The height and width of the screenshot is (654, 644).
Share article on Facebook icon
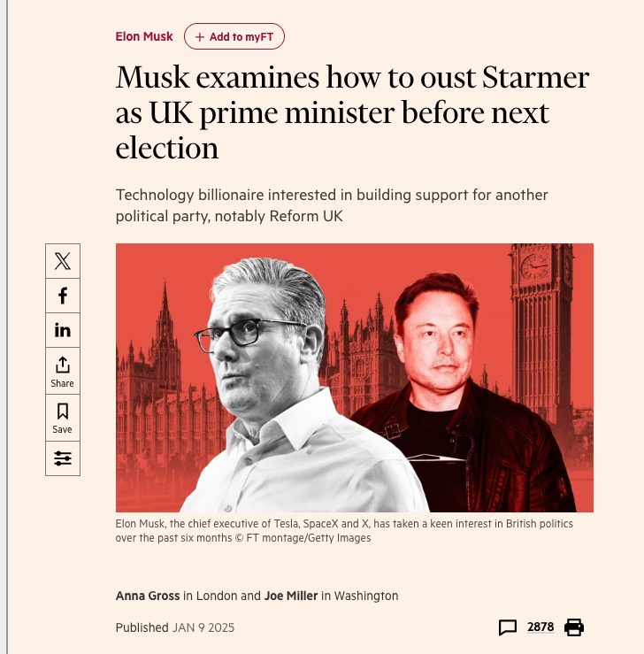point(63,296)
